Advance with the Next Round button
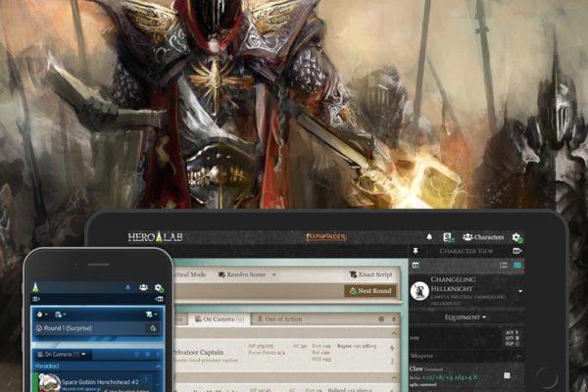Viewport: 588px width, 392px height. (x=370, y=291)
